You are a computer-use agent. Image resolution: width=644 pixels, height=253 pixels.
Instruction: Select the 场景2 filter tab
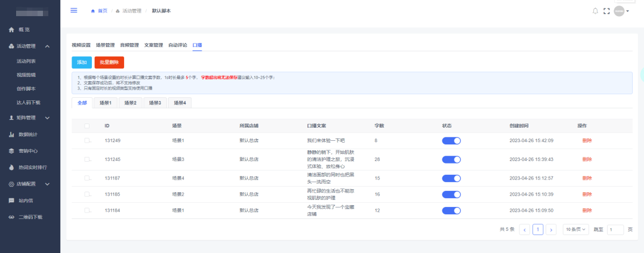point(131,103)
